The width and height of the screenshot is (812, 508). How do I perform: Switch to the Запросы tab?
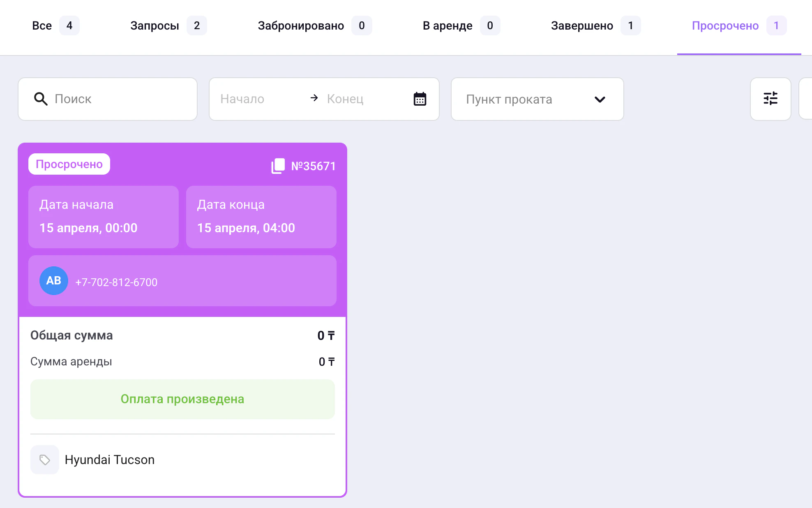(x=155, y=25)
